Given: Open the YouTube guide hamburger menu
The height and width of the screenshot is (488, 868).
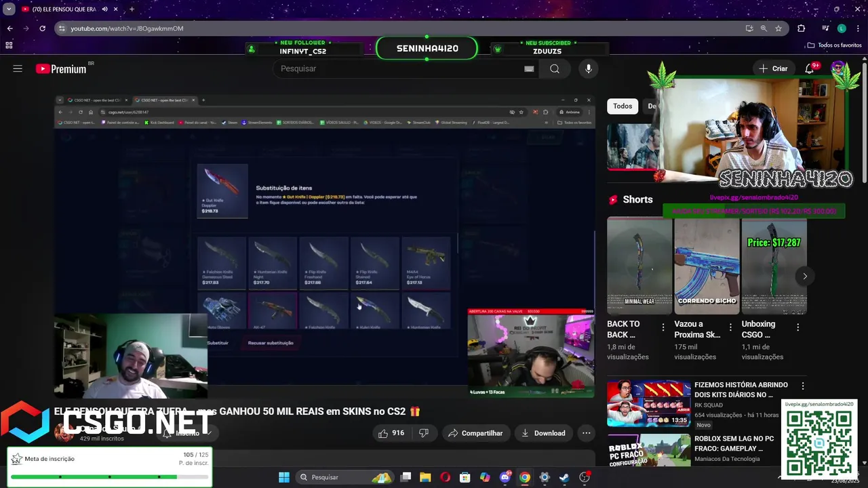Looking at the screenshot, I should pyautogui.click(x=18, y=68).
